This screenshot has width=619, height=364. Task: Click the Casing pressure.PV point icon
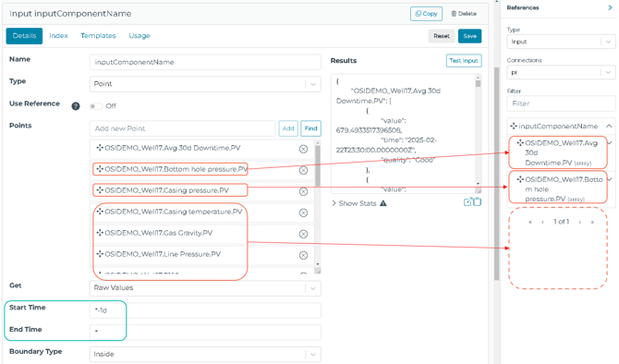[100, 190]
